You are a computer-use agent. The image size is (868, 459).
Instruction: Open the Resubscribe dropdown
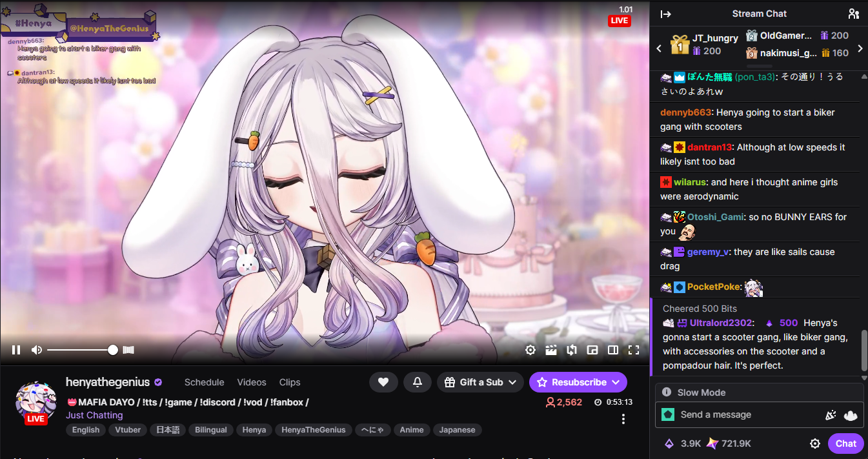(x=578, y=382)
